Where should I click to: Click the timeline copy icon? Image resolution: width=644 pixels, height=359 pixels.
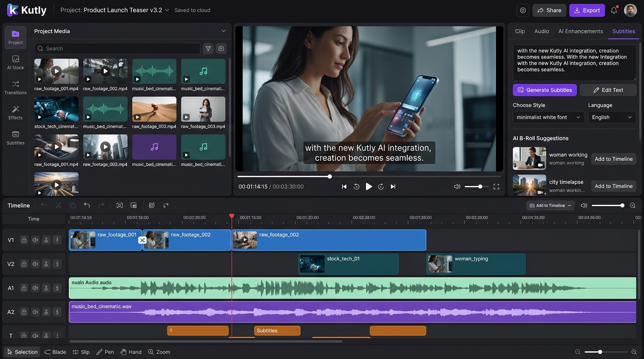point(73,205)
